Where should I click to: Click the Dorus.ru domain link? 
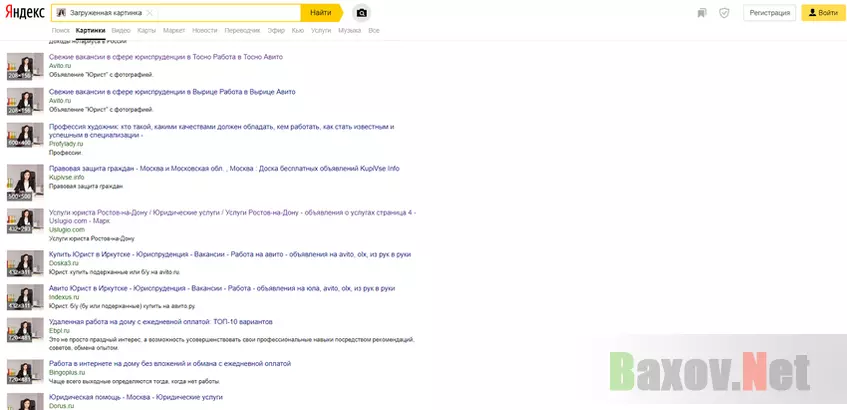[62, 406]
